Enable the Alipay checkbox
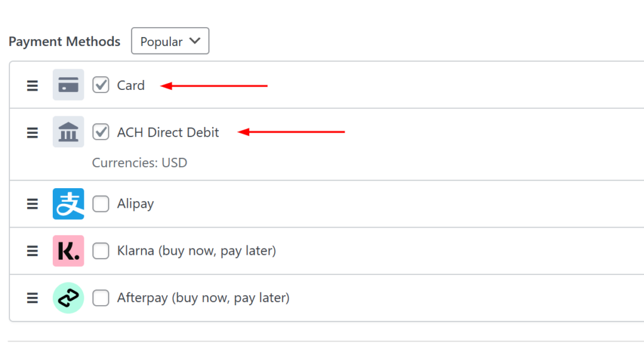The image size is (644, 346). (101, 204)
